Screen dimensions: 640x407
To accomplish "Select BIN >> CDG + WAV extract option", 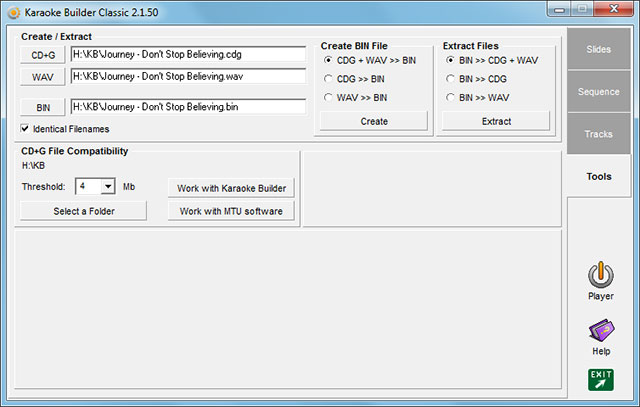I will tap(450, 60).
